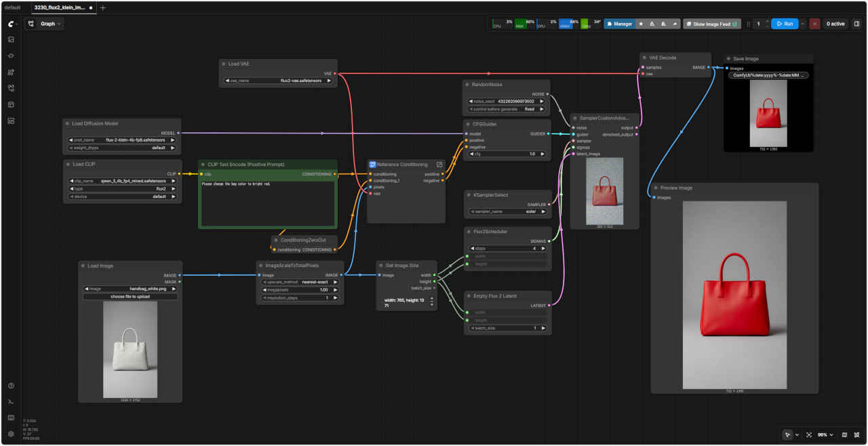This screenshot has width=868, height=446.
Task: Open the sampler_name euler combo box
Action: pos(508,211)
